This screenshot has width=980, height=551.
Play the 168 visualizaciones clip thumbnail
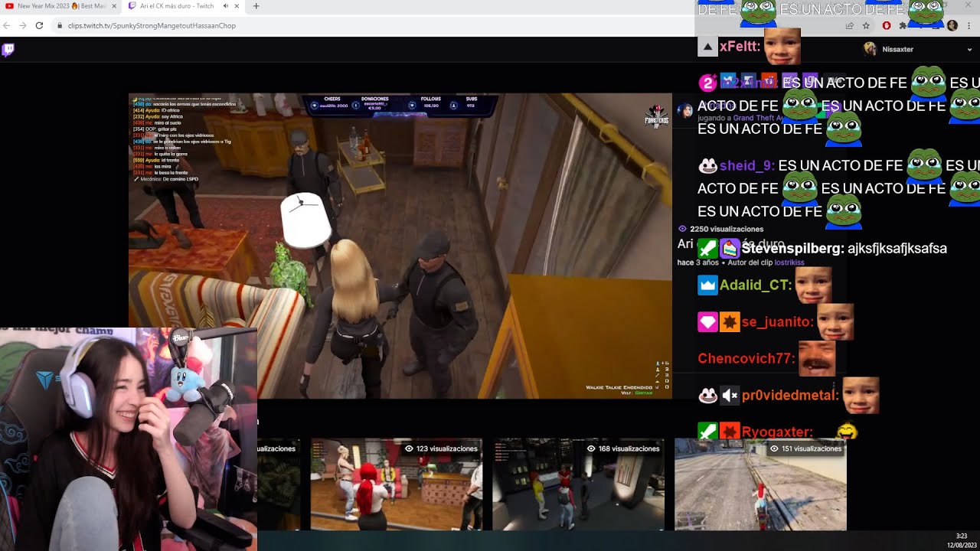pyautogui.click(x=578, y=484)
